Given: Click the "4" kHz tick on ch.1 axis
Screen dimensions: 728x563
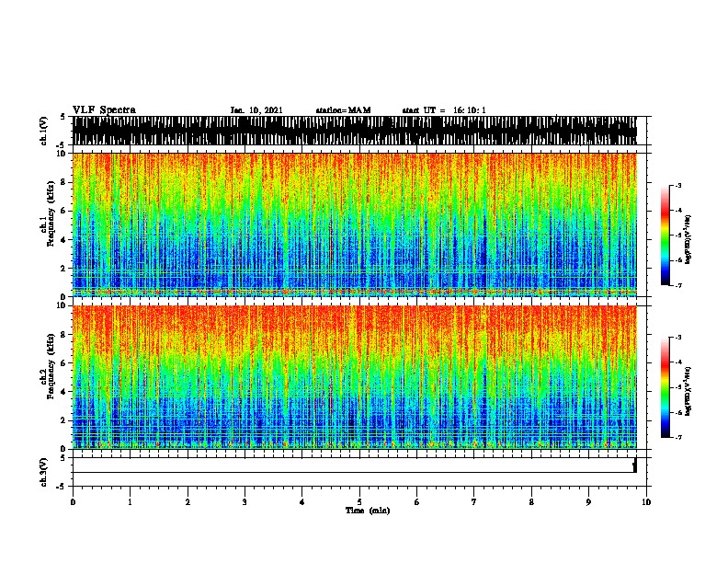Looking at the screenshot, I should [x=63, y=240].
